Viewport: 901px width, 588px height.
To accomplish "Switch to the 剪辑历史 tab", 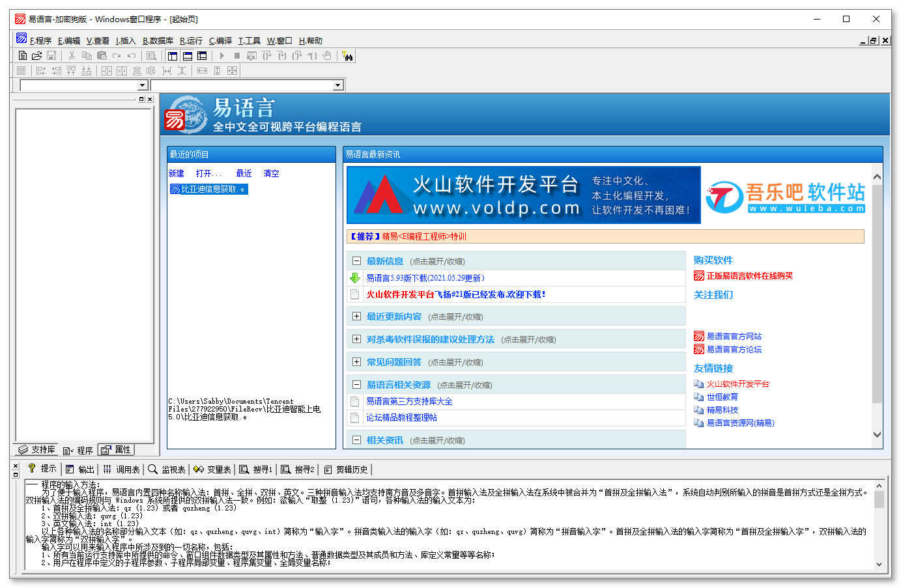I will [x=346, y=469].
